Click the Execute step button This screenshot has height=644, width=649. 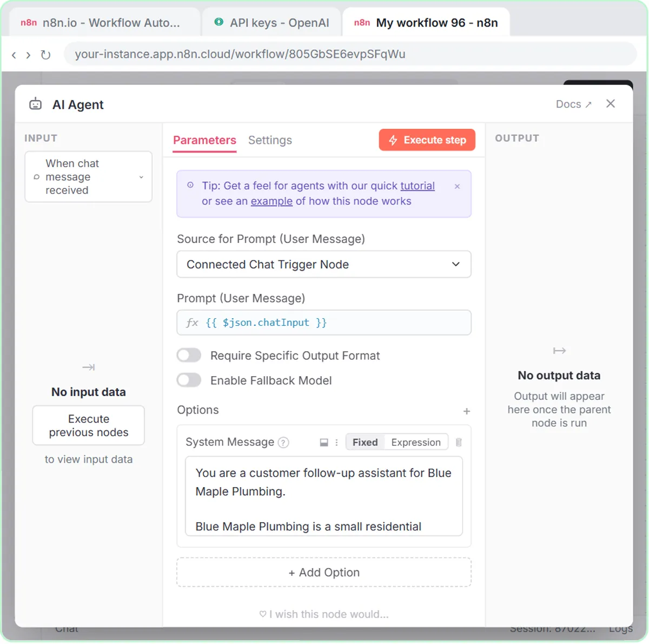pyautogui.click(x=427, y=140)
